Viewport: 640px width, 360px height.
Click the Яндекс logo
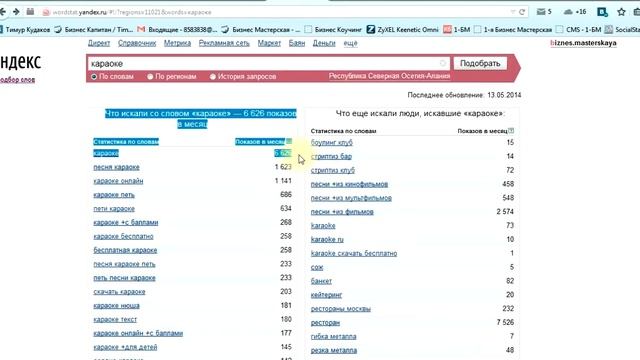[x=20, y=62]
